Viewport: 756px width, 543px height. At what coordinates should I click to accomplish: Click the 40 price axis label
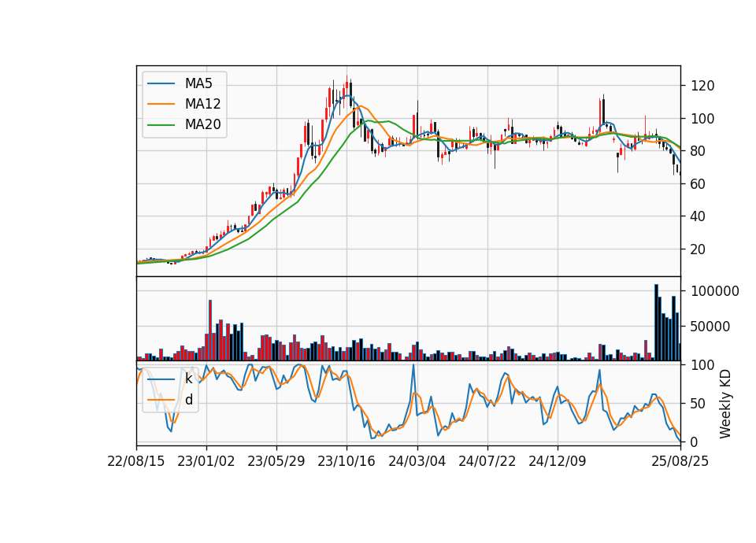coord(699,217)
